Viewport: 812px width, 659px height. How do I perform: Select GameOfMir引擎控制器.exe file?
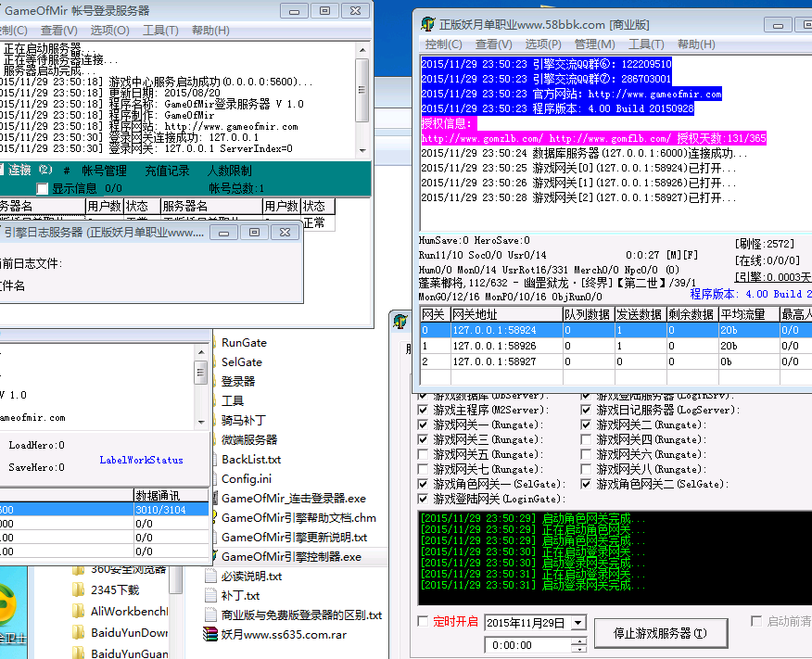pos(292,556)
